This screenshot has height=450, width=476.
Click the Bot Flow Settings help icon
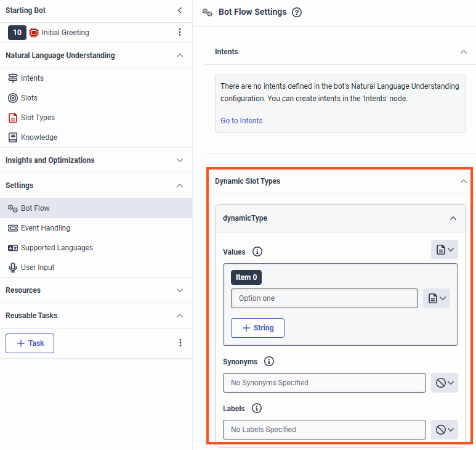point(297,12)
